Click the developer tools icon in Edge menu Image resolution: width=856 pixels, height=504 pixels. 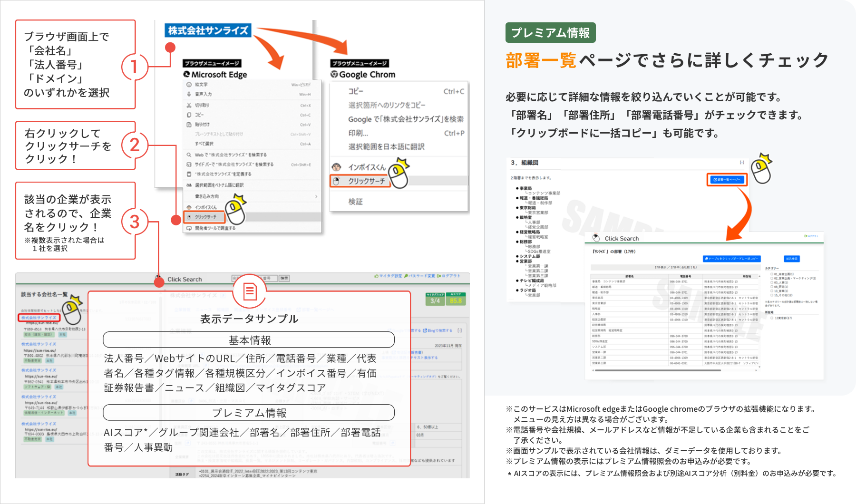(x=189, y=228)
